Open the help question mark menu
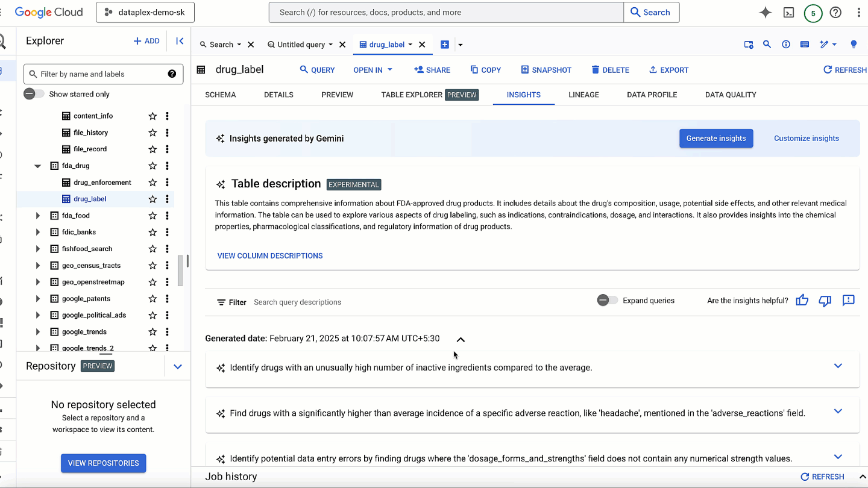 point(835,12)
